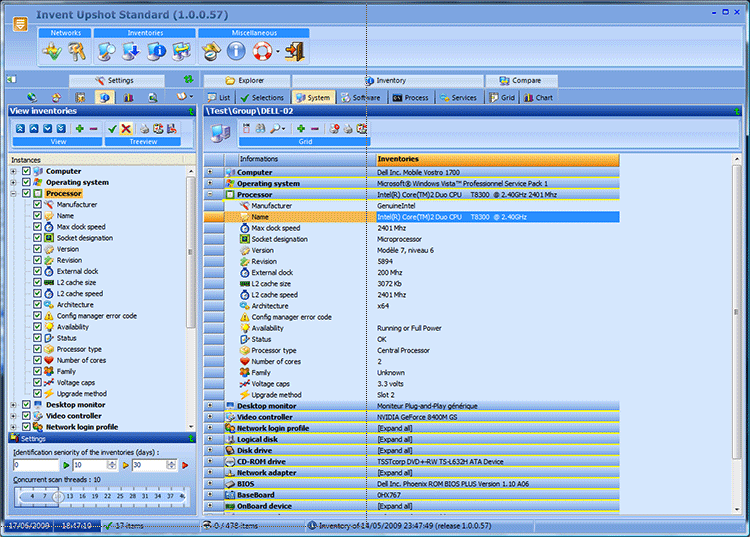
Task: Click the exit door icon
Action: pos(295,51)
